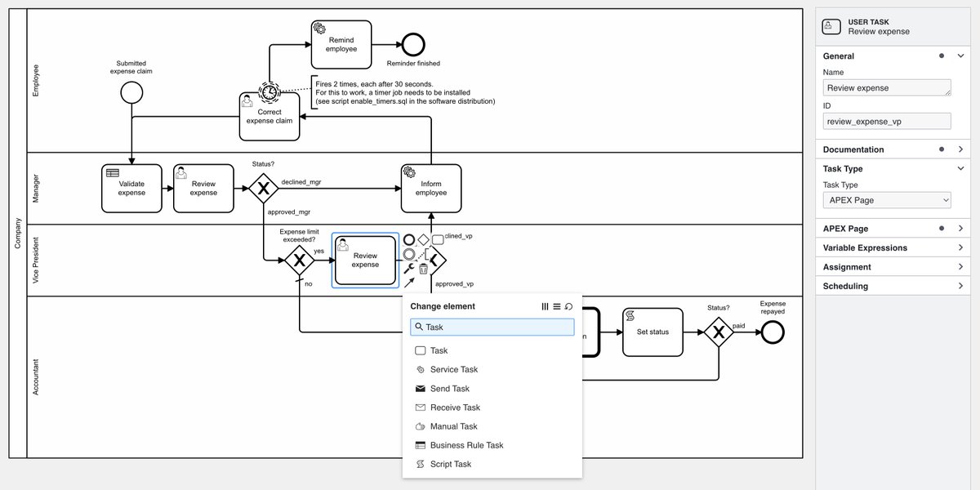
Task: Select the Expense limit exceeded gateway
Action: click(x=299, y=261)
